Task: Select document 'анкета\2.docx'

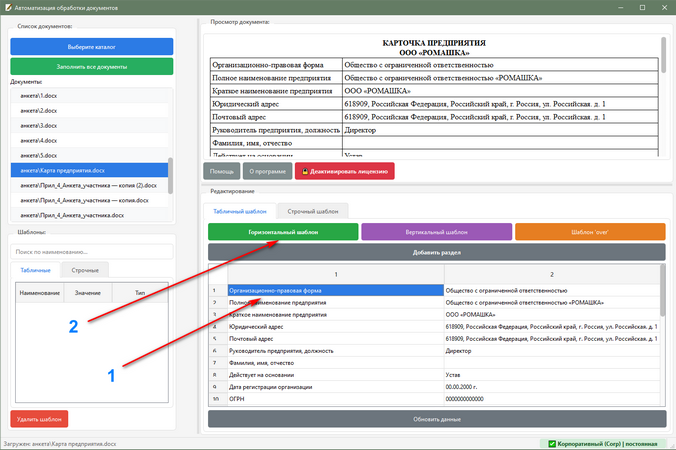Action: (x=89, y=111)
